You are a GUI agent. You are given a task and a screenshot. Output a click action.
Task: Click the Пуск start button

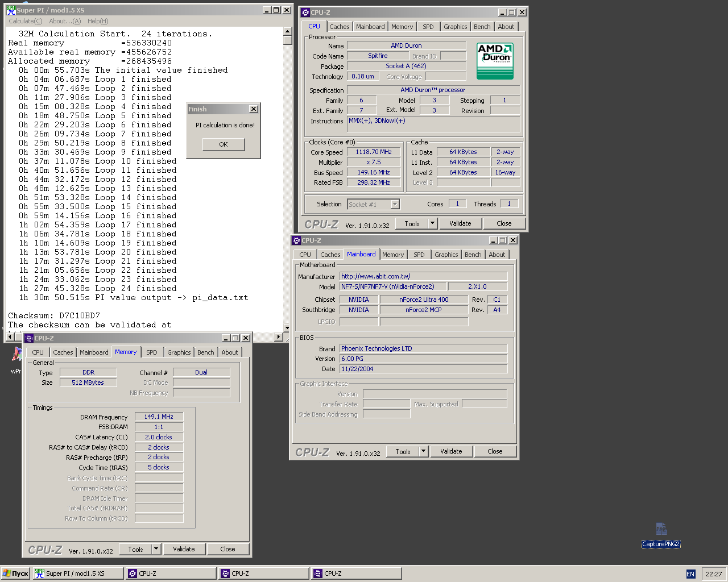(x=15, y=573)
